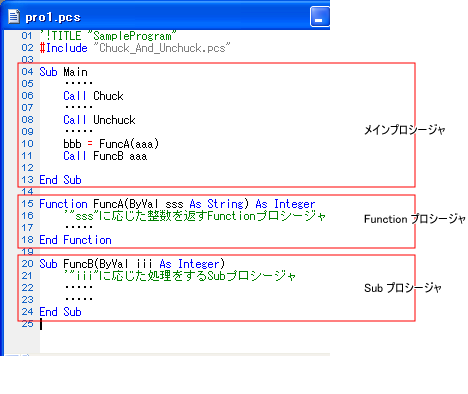Click the 'Sub Main' declaration line
Screen dimensions: 468x394
(63, 72)
